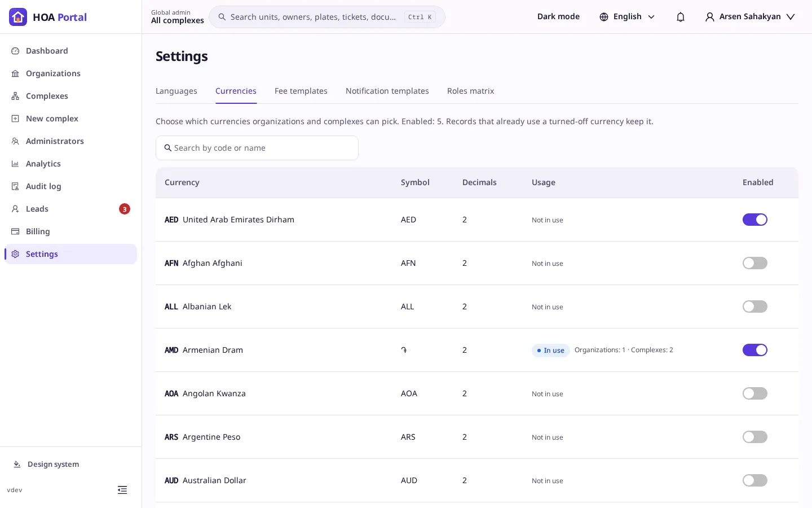Screen dimensions: 812x508
Task: Click the Organizations building icon
Action: (x=15, y=73)
